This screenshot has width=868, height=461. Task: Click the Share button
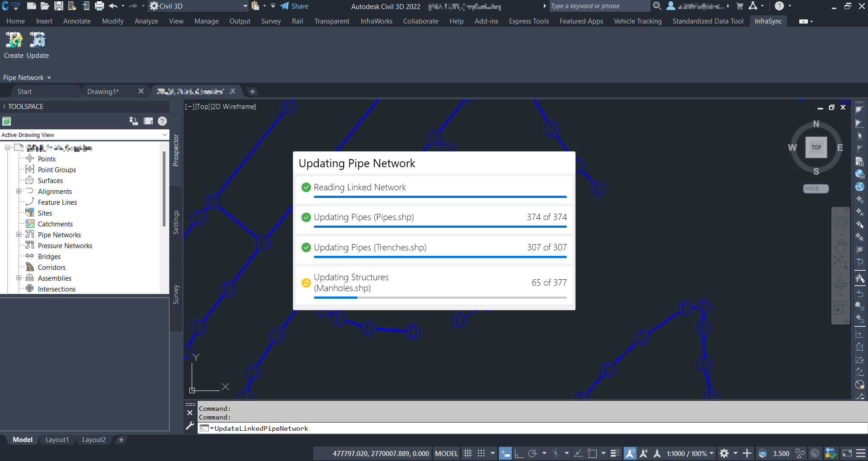pos(294,6)
